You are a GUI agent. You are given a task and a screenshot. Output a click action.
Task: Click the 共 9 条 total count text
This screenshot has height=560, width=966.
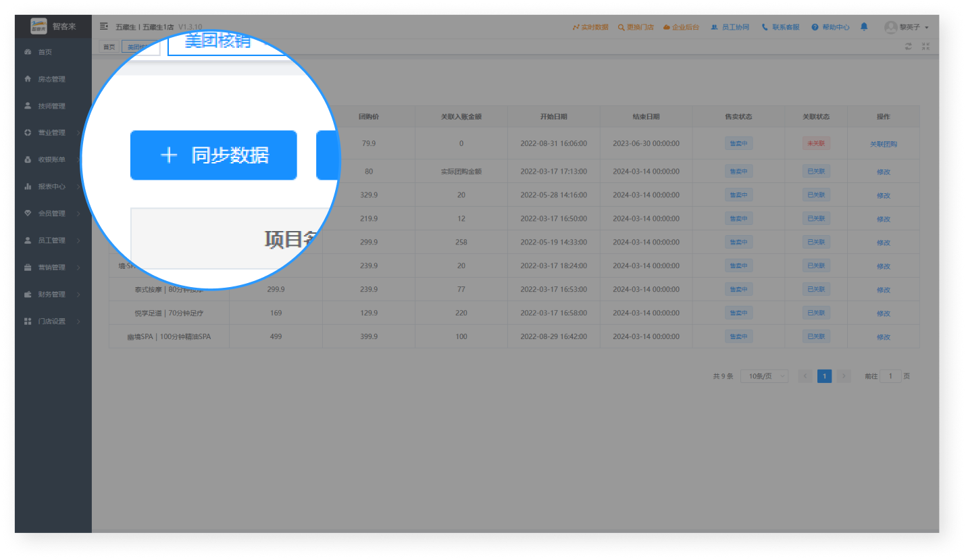click(x=723, y=376)
